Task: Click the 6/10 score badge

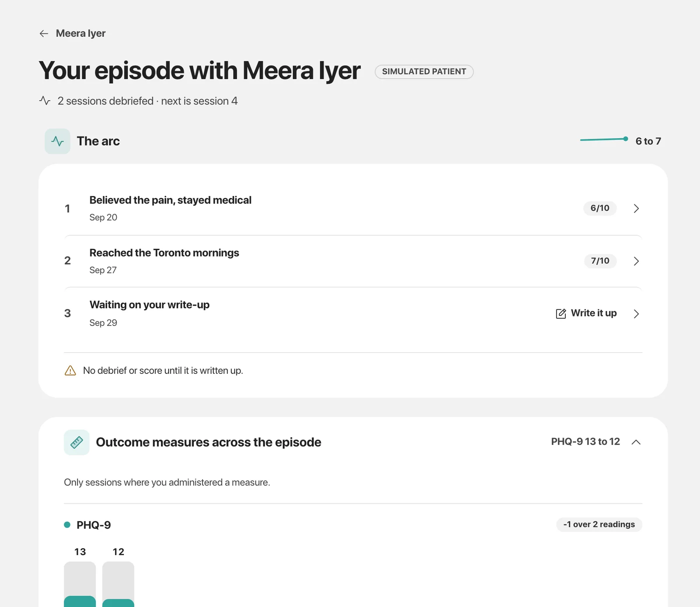Action: pyautogui.click(x=600, y=208)
